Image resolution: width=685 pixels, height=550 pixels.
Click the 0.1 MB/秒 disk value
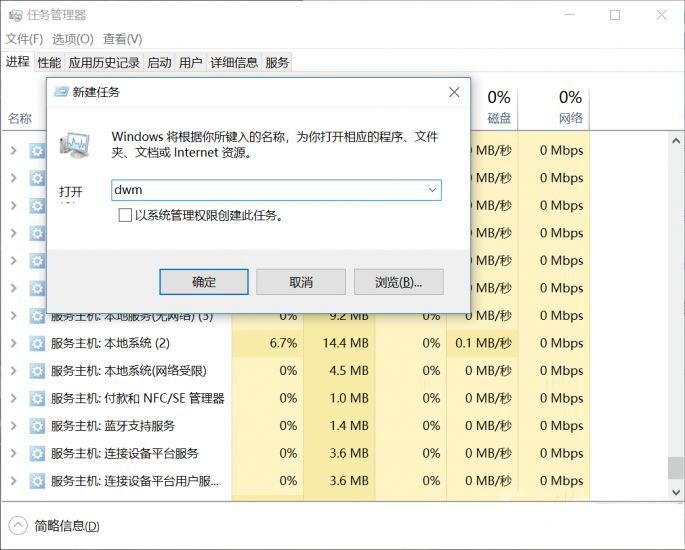(483, 343)
